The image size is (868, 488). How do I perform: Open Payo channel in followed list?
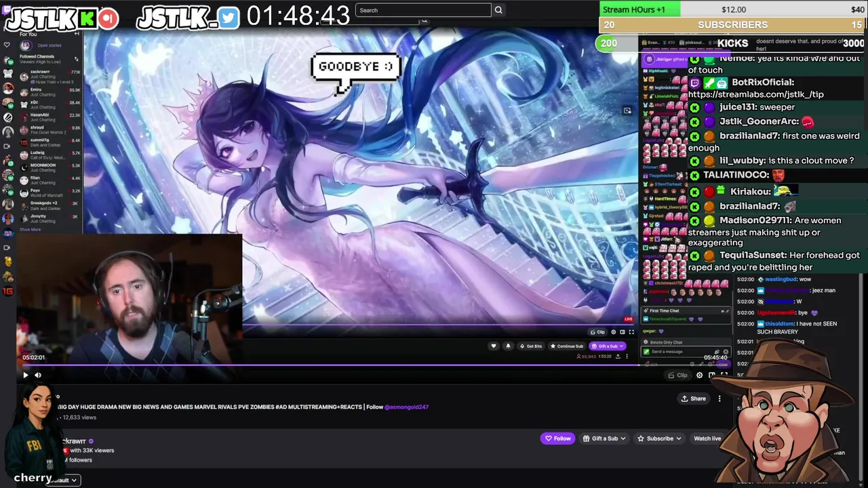click(50, 192)
